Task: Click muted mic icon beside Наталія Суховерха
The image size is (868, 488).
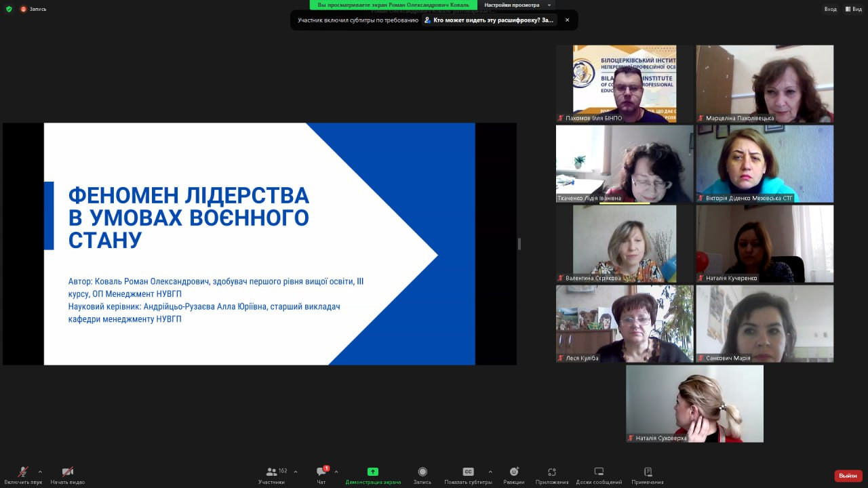Action: [631, 438]
